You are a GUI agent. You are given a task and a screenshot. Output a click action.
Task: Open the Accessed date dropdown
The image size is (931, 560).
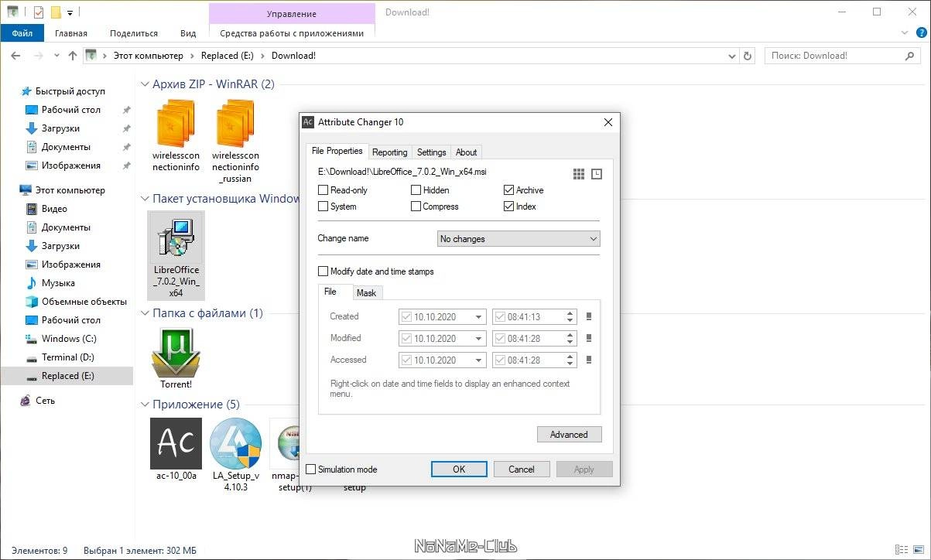479,360
